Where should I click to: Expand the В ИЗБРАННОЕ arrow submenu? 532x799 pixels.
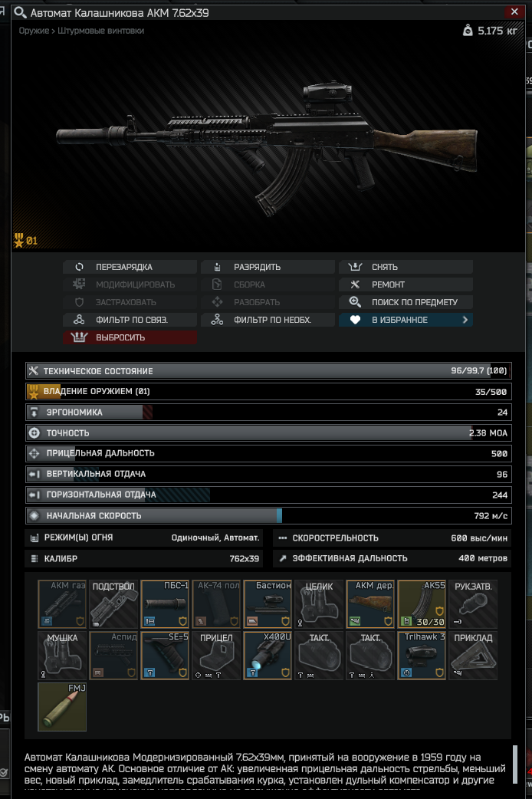465,320
